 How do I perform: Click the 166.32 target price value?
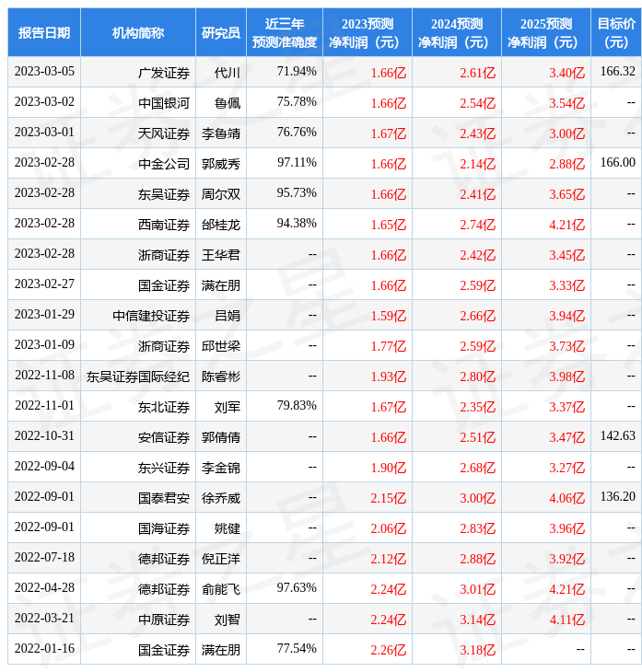(617, 72)
